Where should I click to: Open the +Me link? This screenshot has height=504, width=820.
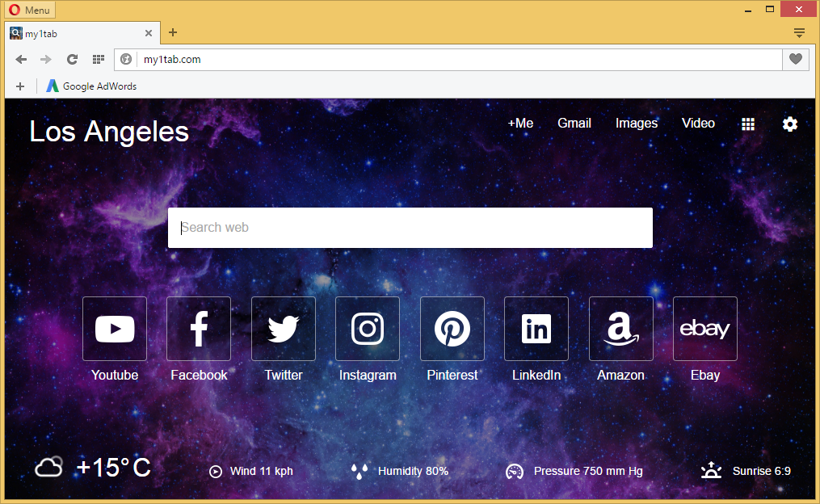520,124
